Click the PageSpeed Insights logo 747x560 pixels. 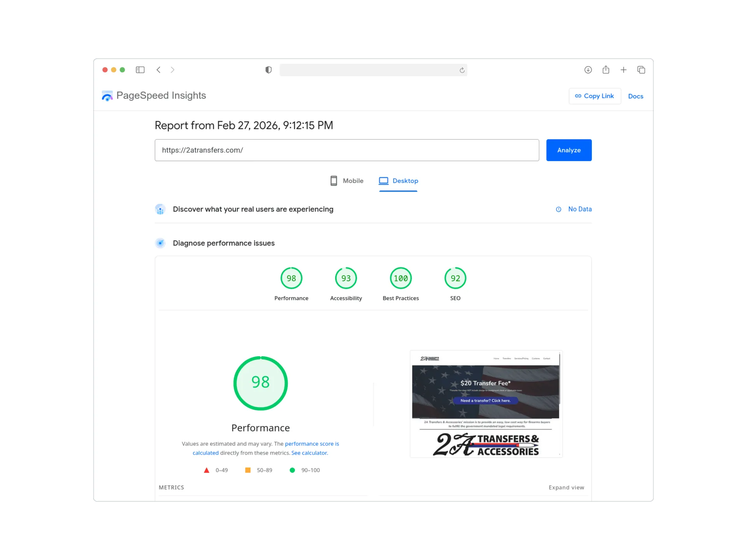point(107,96)
